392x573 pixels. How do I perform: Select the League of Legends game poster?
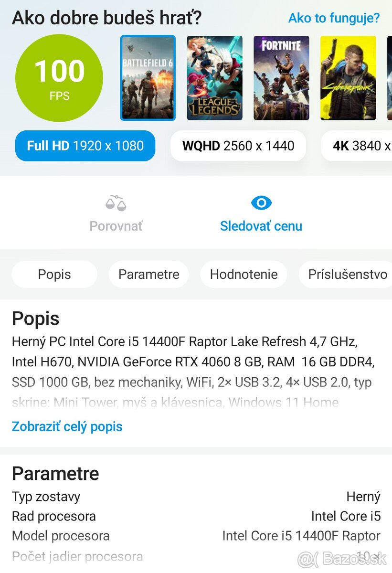pos(214,78)
